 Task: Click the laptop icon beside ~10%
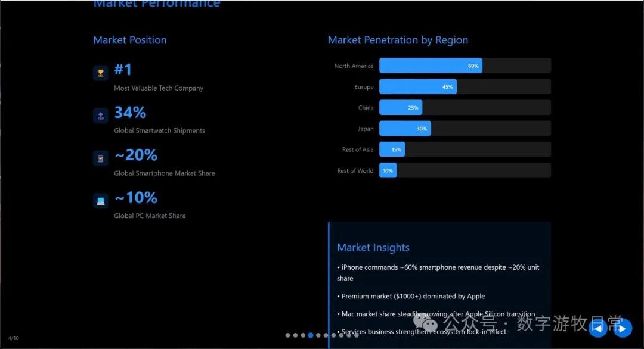[100, 201]
